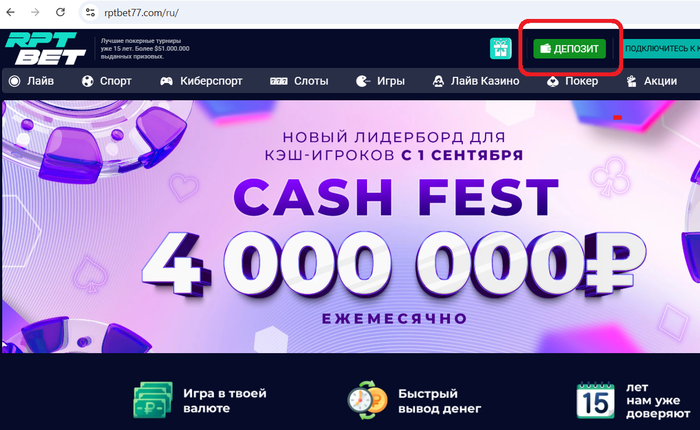
Task: Click the browser back arrow
Action: (x=11, y=13)
